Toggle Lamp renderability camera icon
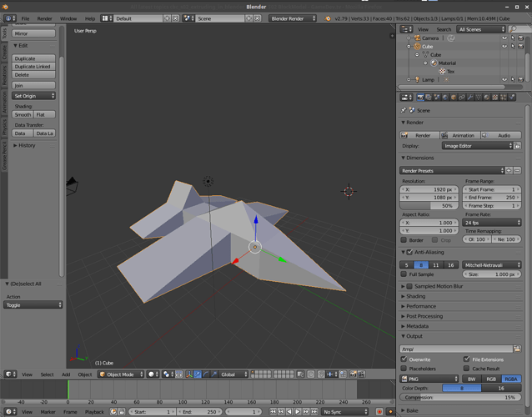Viewport: 532px width, 417px height. [x=521, y=79]
